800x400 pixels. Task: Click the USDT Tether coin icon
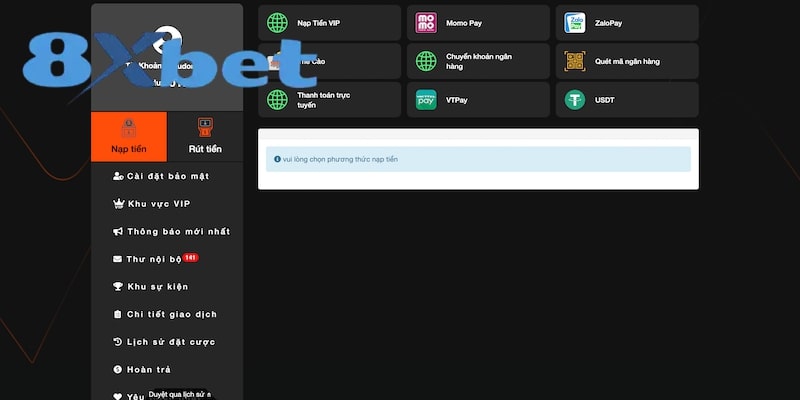574,99
